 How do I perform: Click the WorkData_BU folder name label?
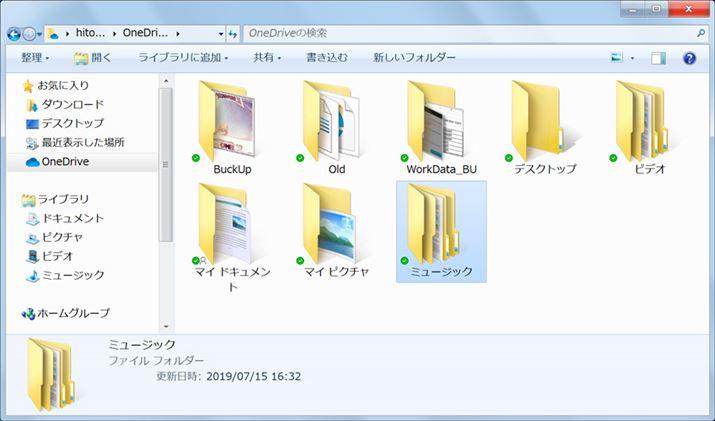point(441,169)
